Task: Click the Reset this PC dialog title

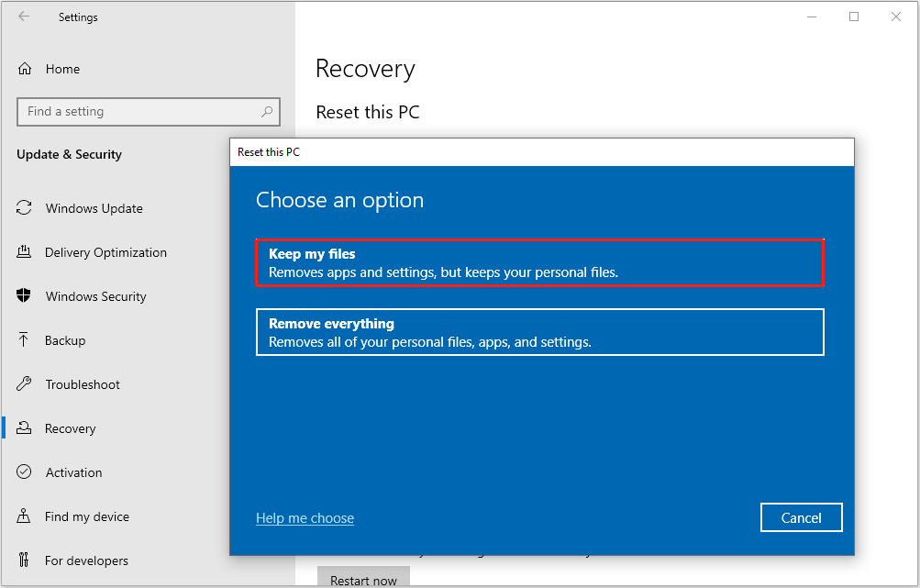Action: point(269,152)
